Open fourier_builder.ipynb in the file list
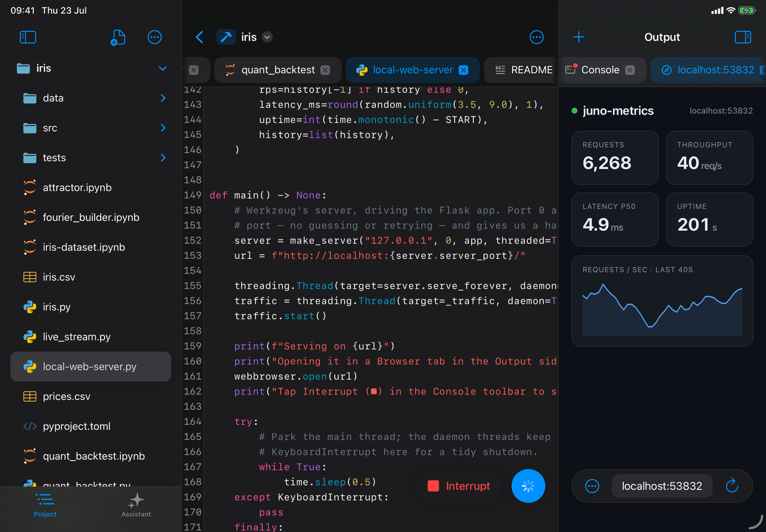Image resolution: width=766 pixels, height=532 pixels. 91,218
